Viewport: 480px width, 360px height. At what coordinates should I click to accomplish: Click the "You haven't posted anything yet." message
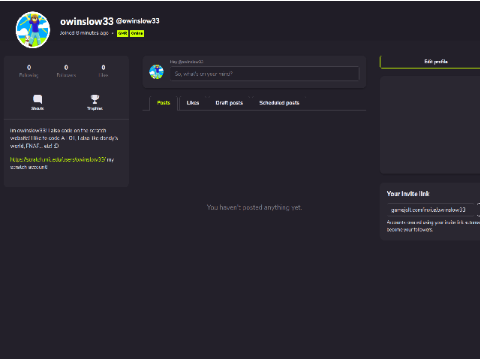pyautogui.click(x=254, y=207)
